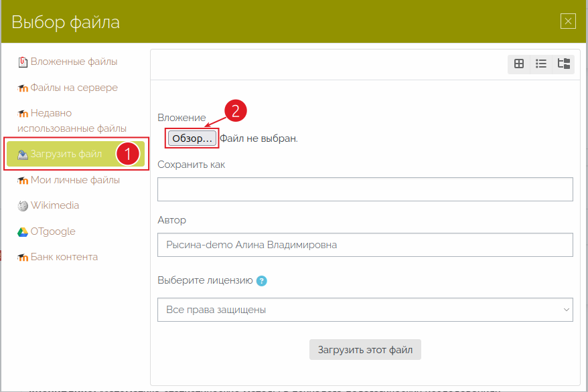This screenshot has width=588, height=392.
Task: Click the upload icon beside Загрузить файл
Action: pyautogui.click(x=23, y=155)
